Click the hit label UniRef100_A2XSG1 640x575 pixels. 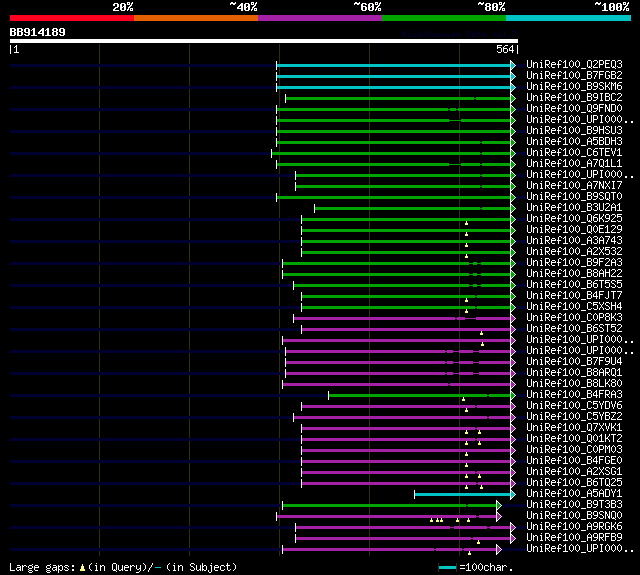(x=574, y=472)
